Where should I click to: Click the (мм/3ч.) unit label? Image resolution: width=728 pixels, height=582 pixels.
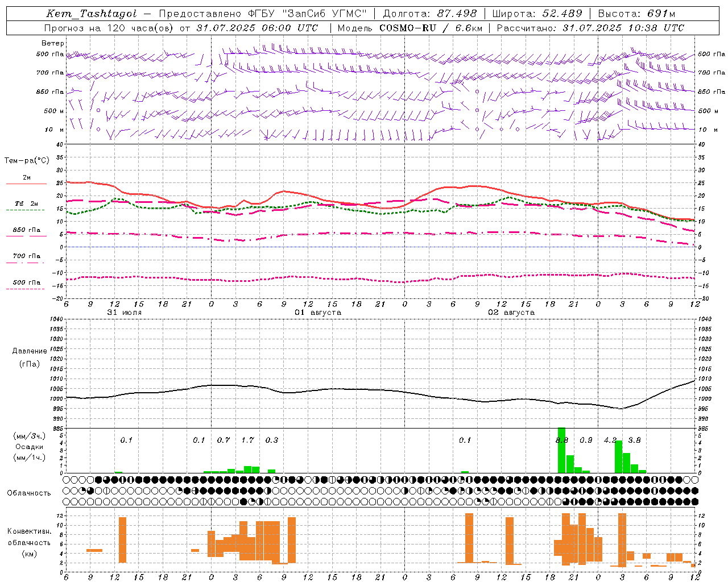[30, 436]
